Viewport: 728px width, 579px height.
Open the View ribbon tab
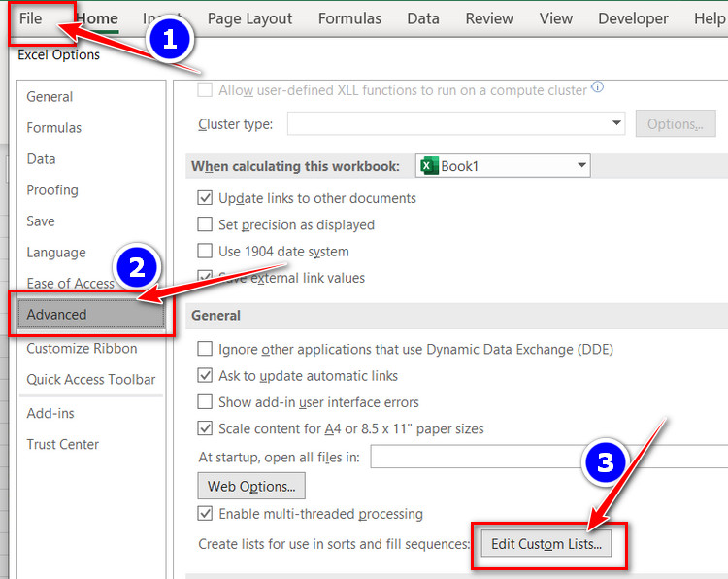[x=556, y=18]
